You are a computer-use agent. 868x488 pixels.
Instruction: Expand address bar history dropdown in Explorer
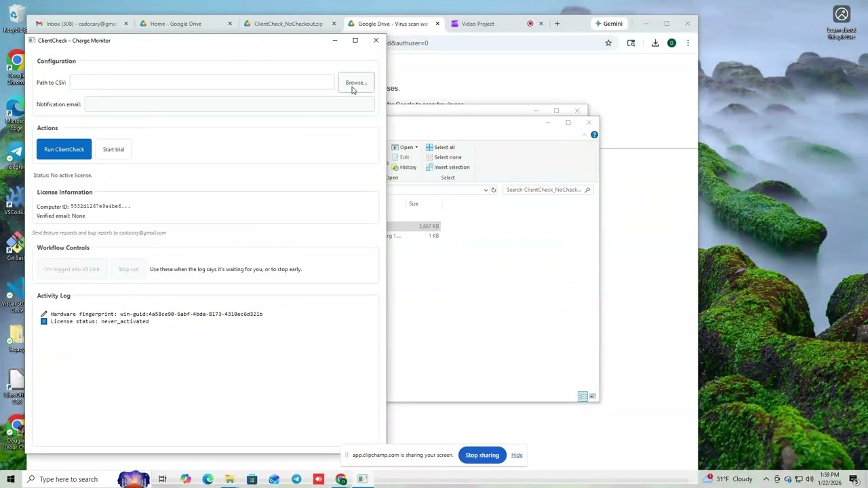click(x=486, y=190)
